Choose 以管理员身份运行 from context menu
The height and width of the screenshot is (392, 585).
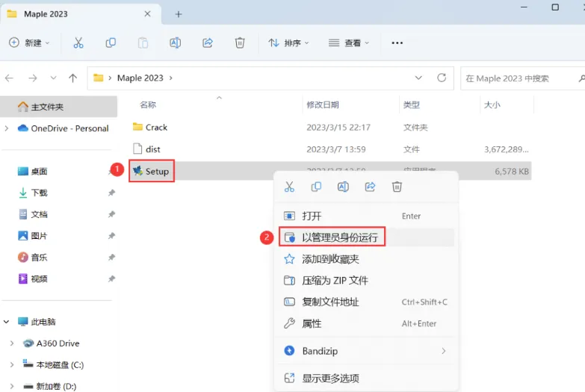coord(366,237)
